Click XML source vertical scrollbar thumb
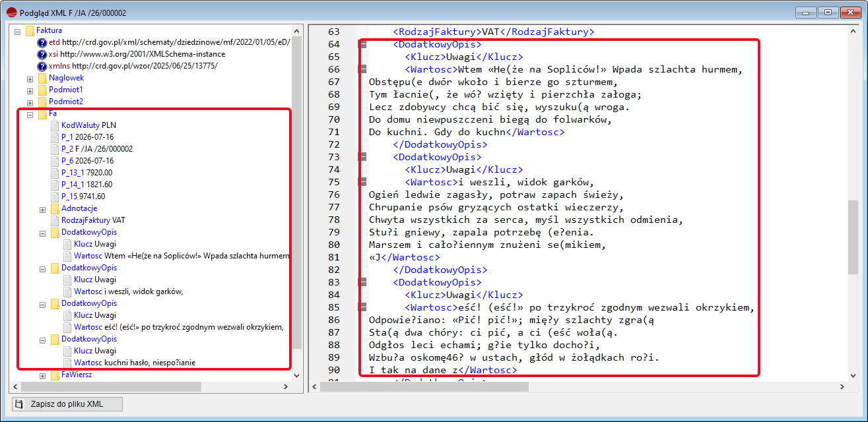Image resolution: width=868 pixels, height=422 pixels. coord(853,236)
